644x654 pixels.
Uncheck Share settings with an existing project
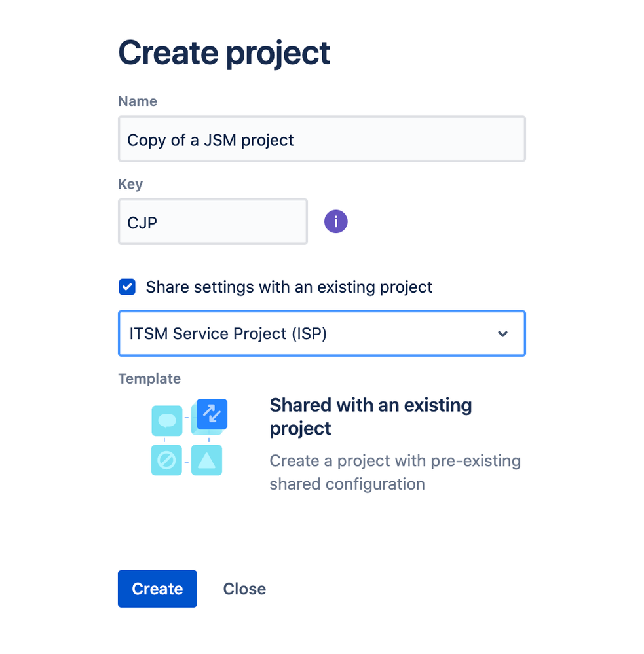pos(127,287)
